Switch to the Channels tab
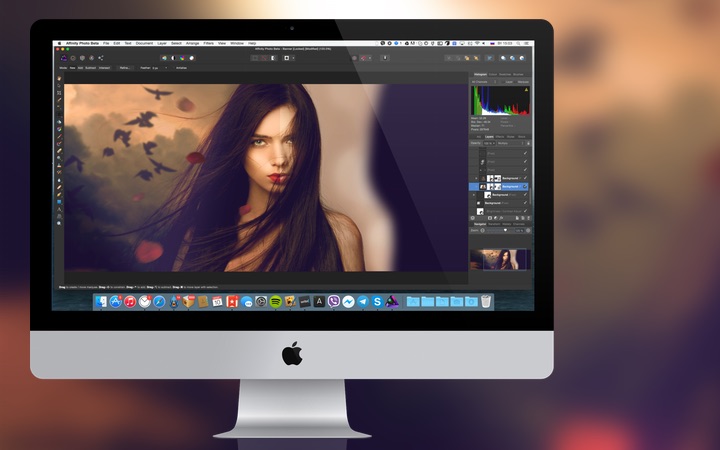The image size is (720, 450). (x=518, y=224)
